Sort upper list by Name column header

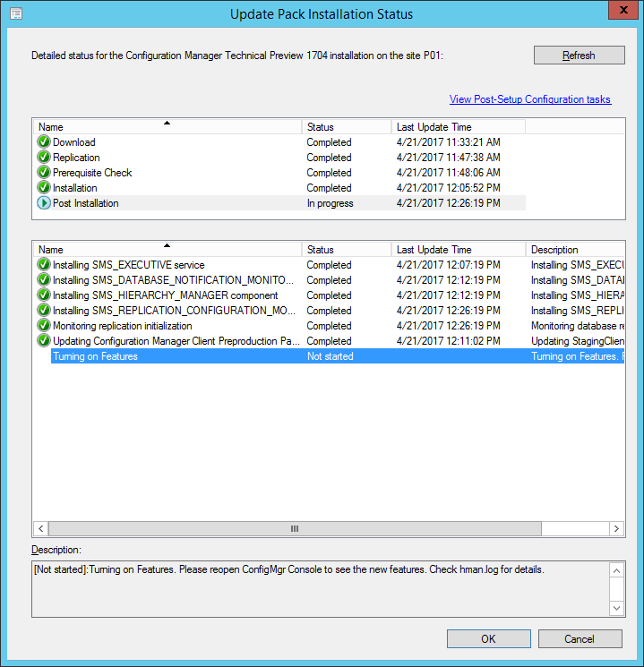[x=167, y=127]
